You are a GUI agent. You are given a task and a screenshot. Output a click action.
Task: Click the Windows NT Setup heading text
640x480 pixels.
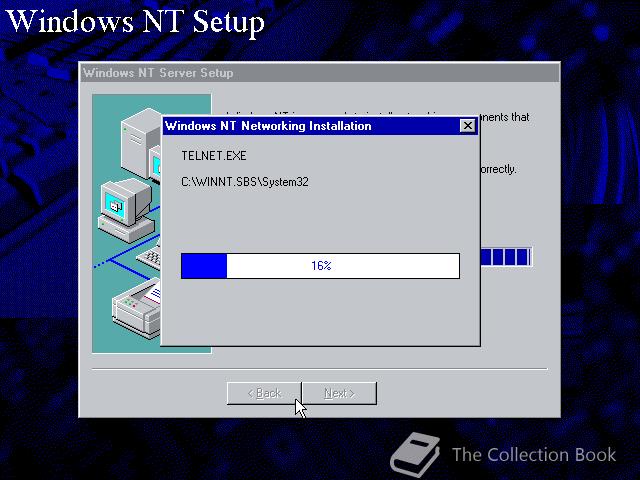click(x=136, y=21)
